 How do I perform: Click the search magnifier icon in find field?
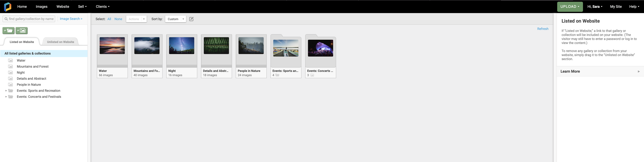[6, 19]
